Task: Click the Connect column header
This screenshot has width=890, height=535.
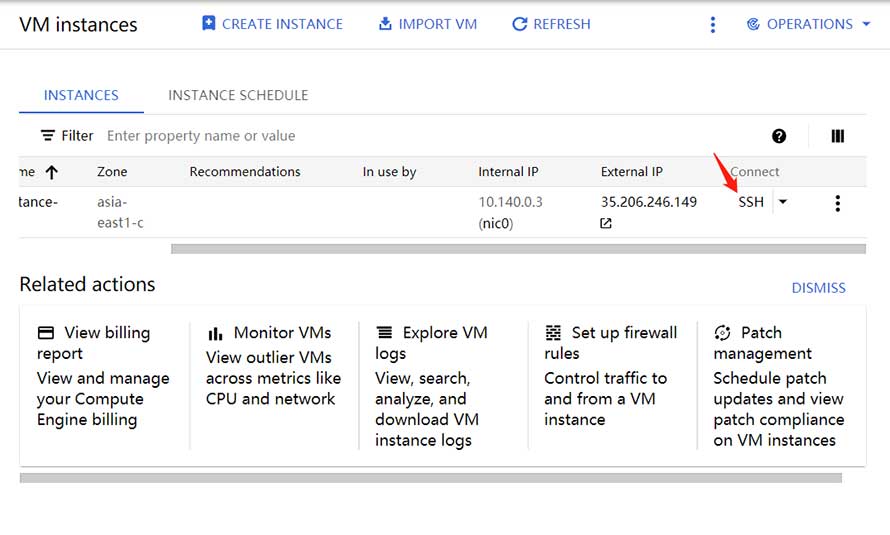Action: [x=754, y=172]
